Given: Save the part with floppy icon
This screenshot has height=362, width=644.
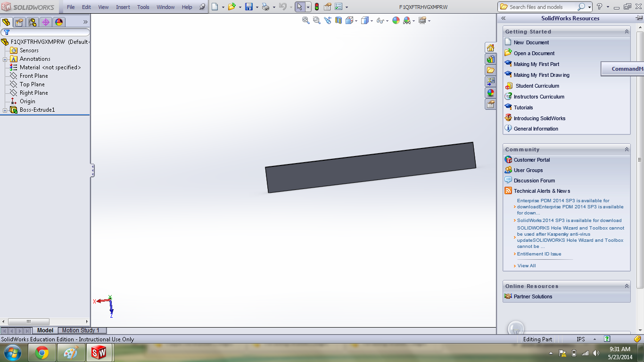Looking at the screenshot, I should pos(249,7).
